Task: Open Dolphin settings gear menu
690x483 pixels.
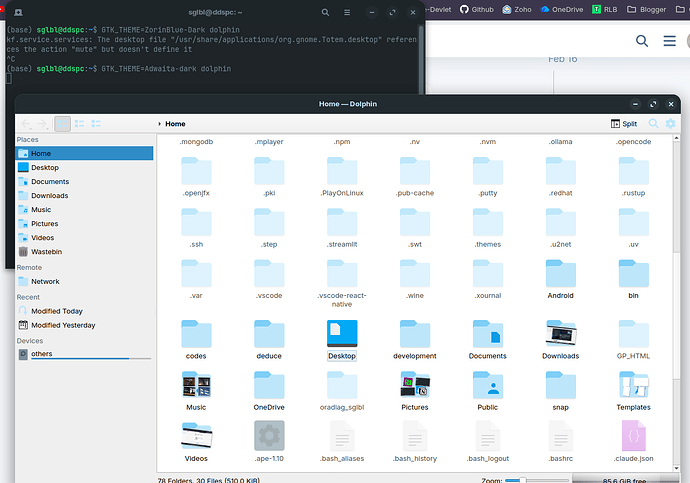Action: (671, 124)
